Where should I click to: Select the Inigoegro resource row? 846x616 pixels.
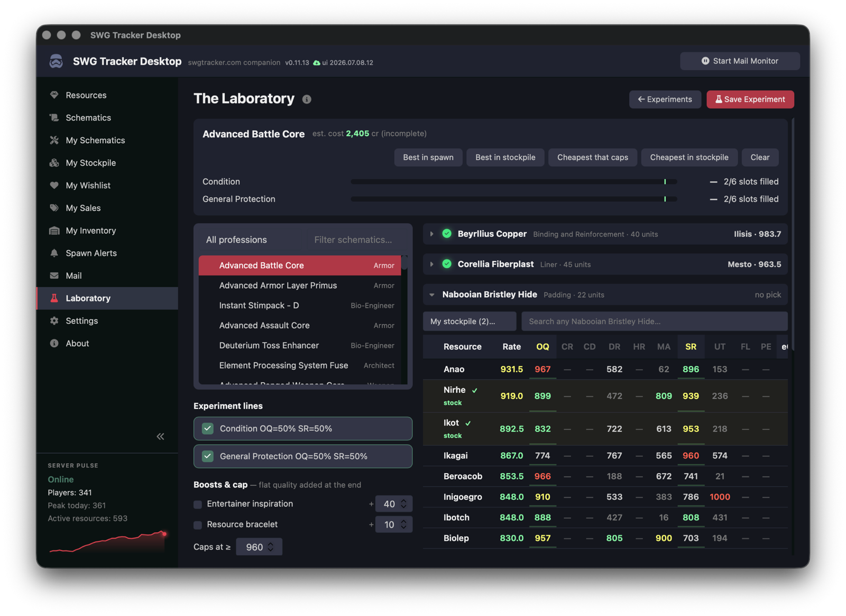pos(605,497)
